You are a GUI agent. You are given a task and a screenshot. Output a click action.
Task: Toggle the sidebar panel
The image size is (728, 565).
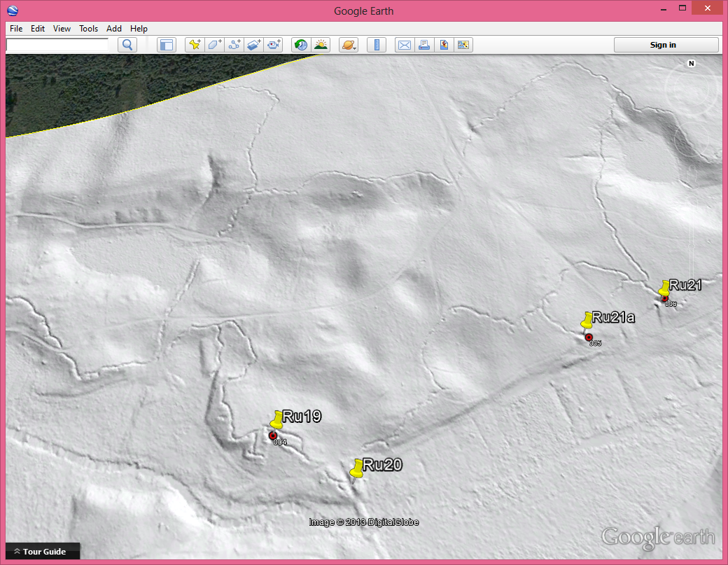point(166,45)
